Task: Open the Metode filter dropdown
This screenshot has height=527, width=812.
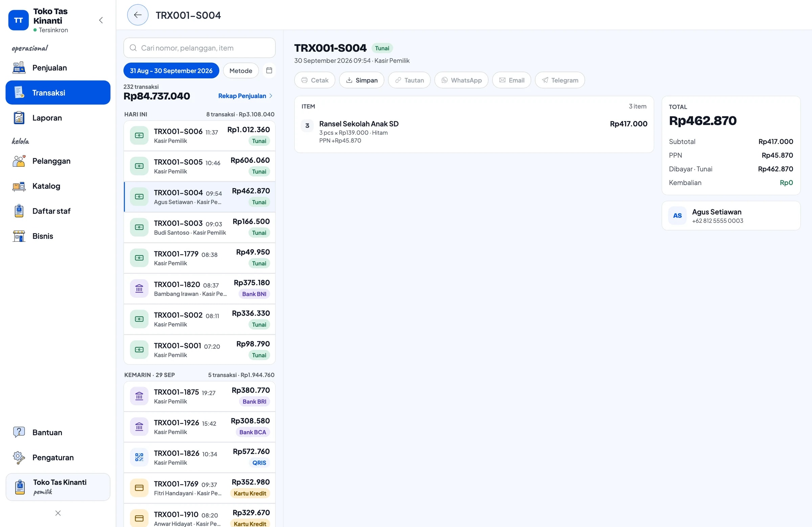Action: pos(241,71)
